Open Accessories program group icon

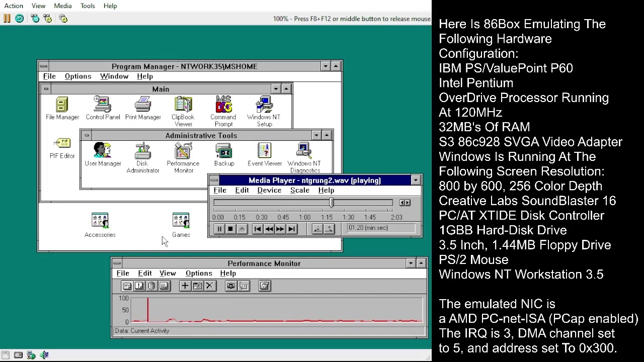click(x=100, y=225)
